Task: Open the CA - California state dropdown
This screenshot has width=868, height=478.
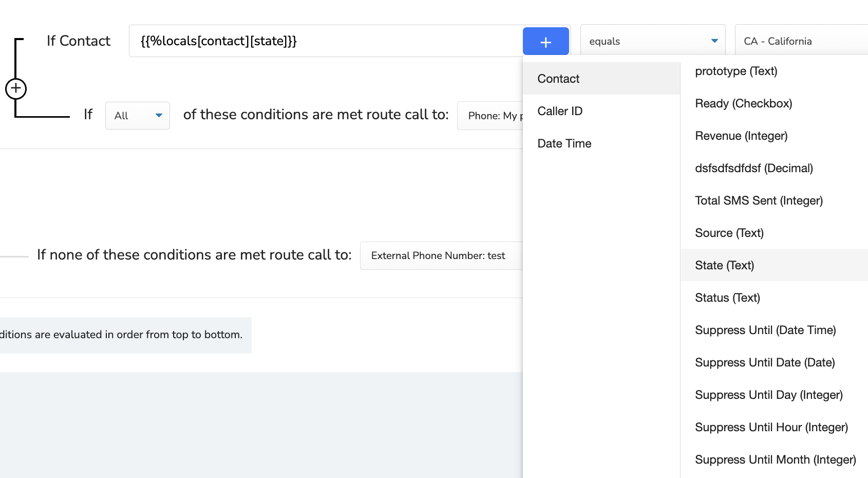Action: point(802,41)
